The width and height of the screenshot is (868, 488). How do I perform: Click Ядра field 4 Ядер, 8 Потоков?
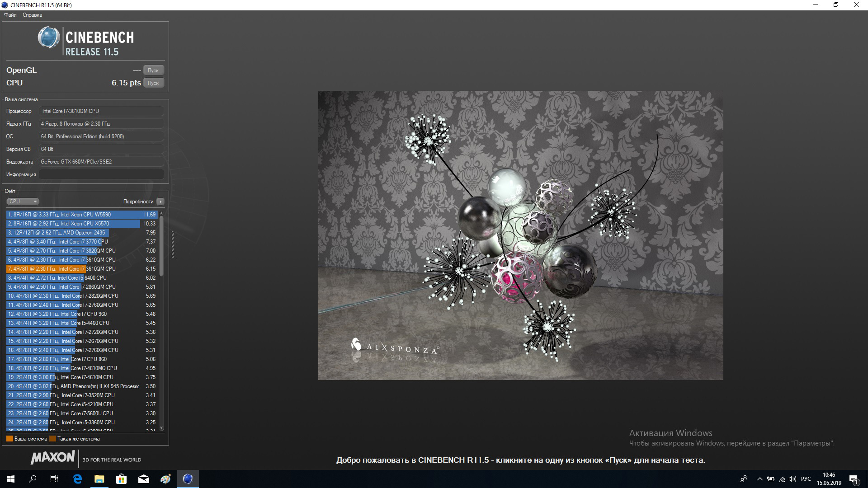click(101, 124)
